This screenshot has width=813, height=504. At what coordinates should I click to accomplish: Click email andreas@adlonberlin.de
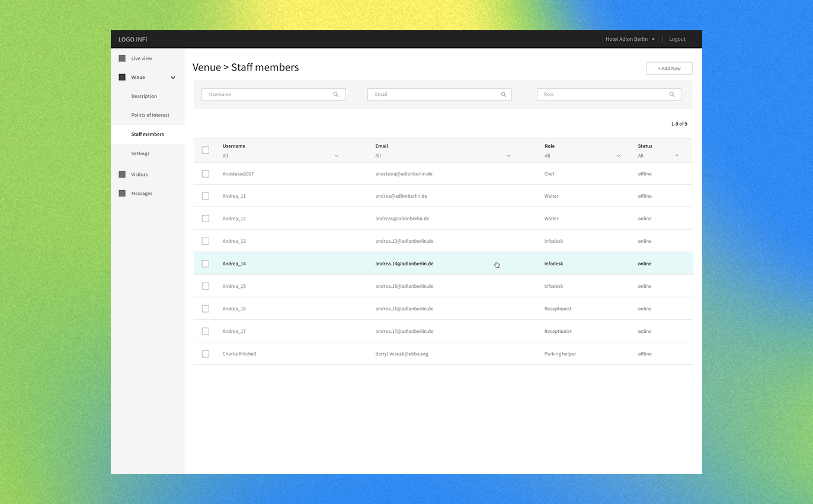coord(402,219)
